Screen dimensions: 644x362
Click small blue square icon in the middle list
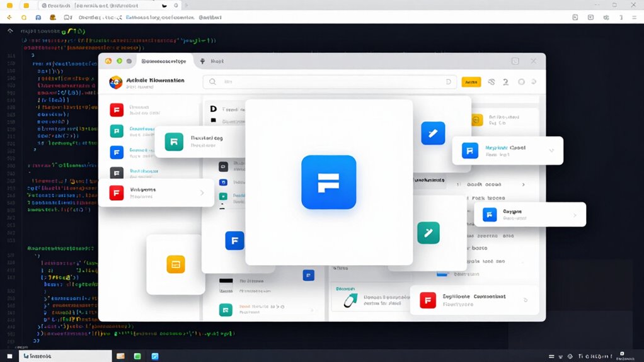coord(223,182)
